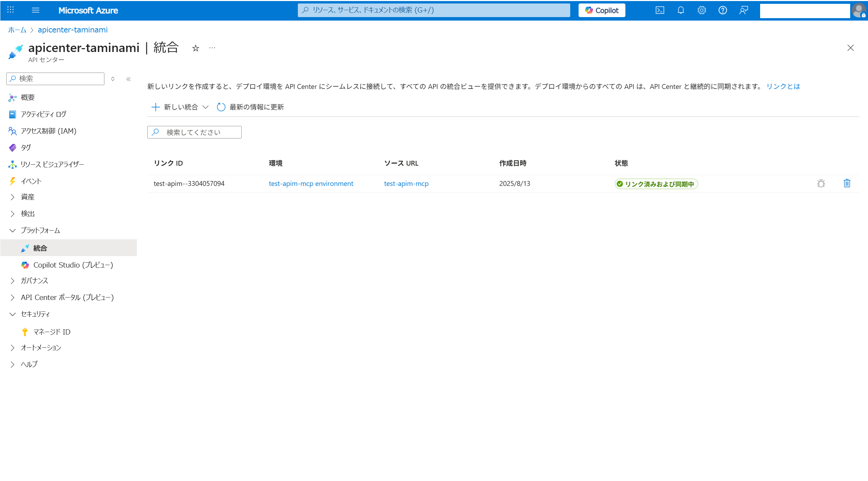Click the account avatar

pos(859,10)
